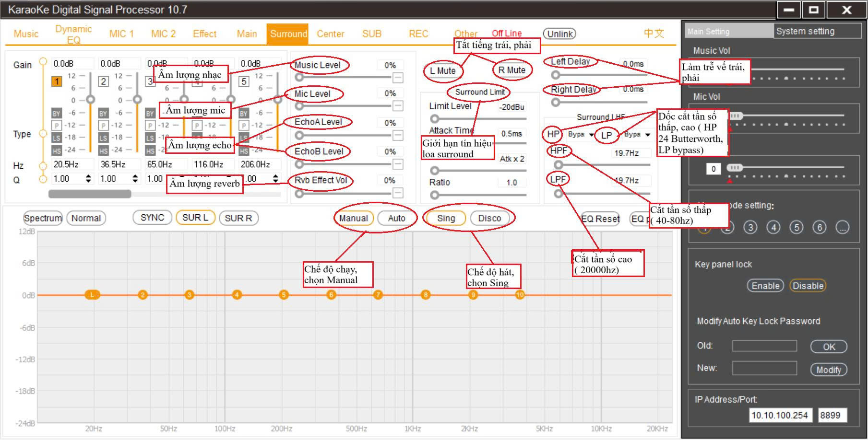Select EQ band 1 number button
This screenshot has width=868, height=440.
[57, 81]
